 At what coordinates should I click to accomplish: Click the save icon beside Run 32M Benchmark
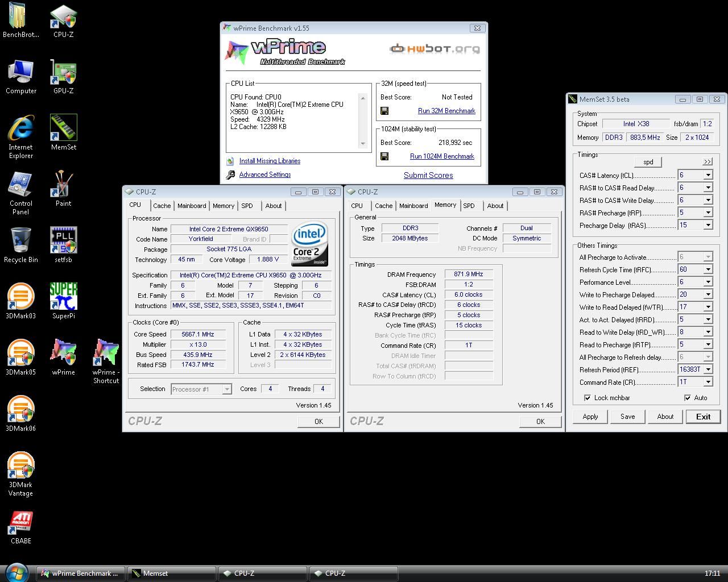click(x=384, y=111)
